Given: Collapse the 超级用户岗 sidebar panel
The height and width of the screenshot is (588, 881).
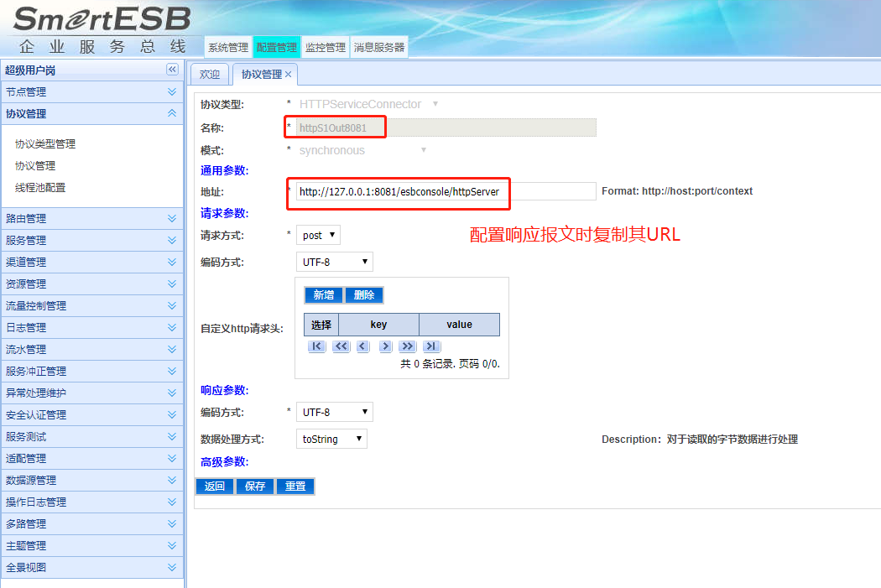Looking at the screenshot, I should (172, 70).
